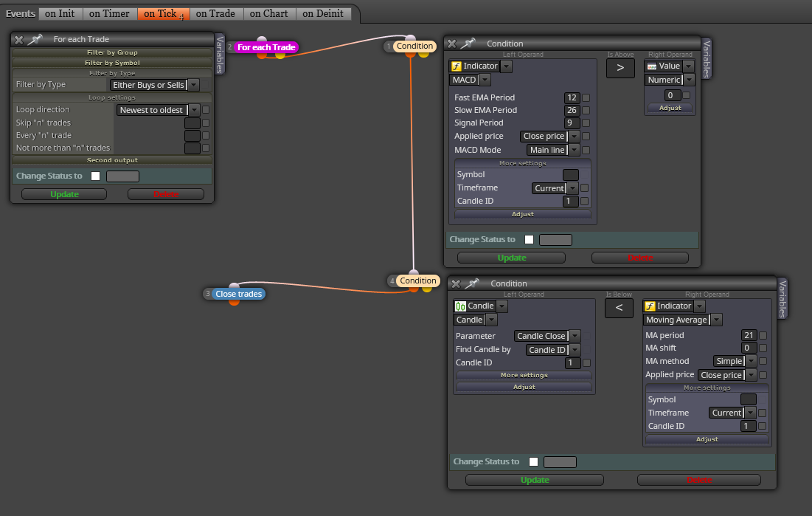
Task: Toggle checkbox beside Loop direction
Action: pyautogui.click(x=206, y=110)
